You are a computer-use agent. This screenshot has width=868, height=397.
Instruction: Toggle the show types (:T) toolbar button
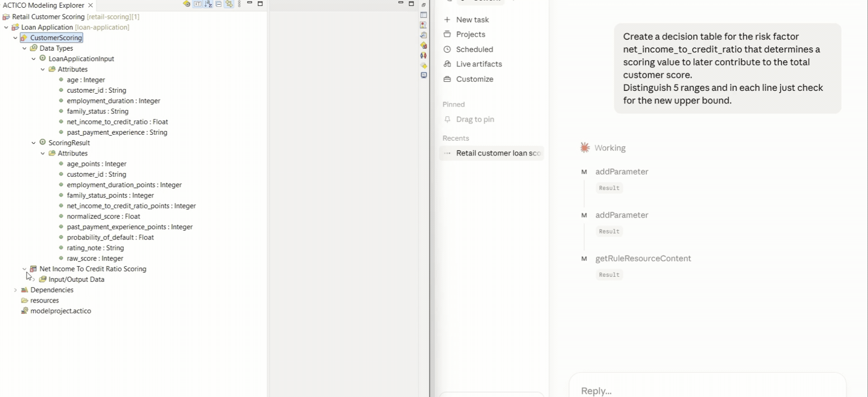(x=198, y=4)
